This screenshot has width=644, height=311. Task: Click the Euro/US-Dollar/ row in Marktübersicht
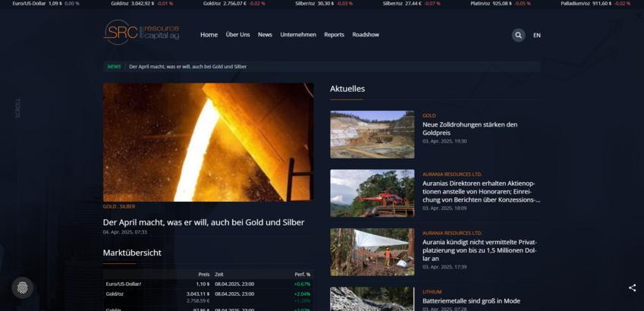pyautogui.click(x=209, y=284)
